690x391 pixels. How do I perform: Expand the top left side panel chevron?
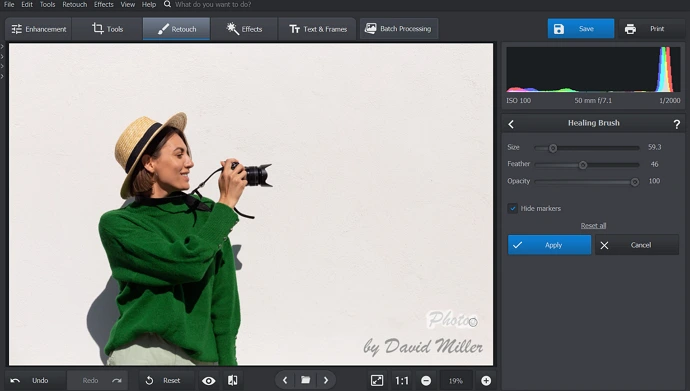point(2,46)
